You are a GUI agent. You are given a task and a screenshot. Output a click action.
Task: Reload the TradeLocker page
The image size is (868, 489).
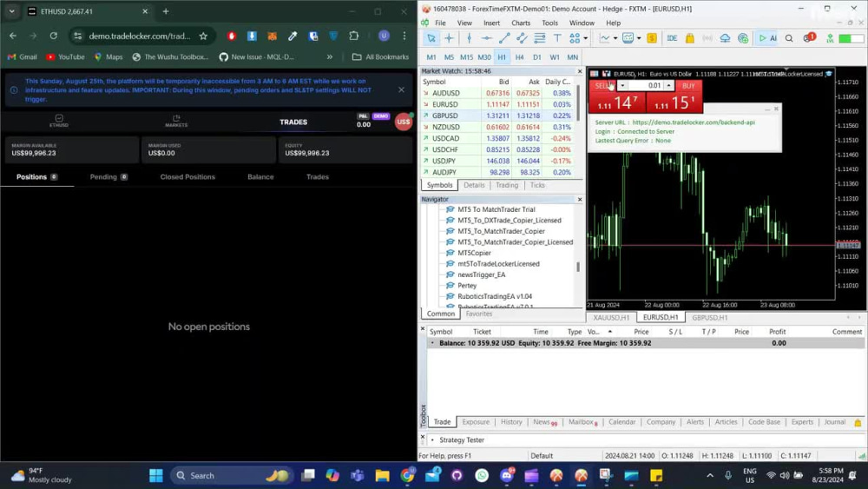coord(53,36)
